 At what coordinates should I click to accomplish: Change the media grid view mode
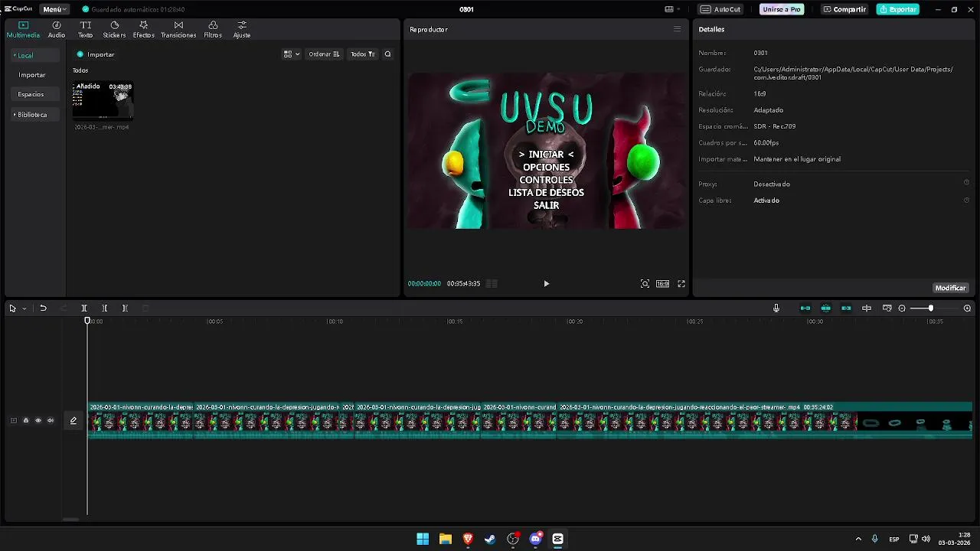click(x=292, y=54)
